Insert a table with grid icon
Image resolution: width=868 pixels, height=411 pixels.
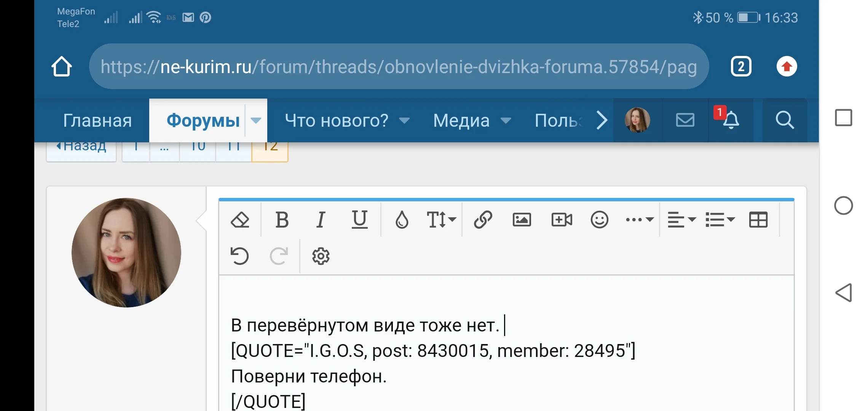tap(758, 220)
